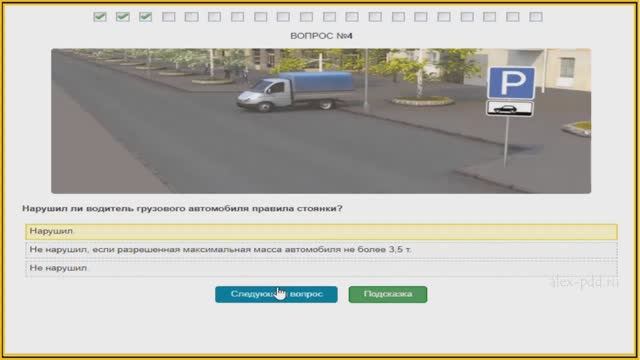Click the second checked question box
The image size is (640, 360).
click(x=123, y=17)
